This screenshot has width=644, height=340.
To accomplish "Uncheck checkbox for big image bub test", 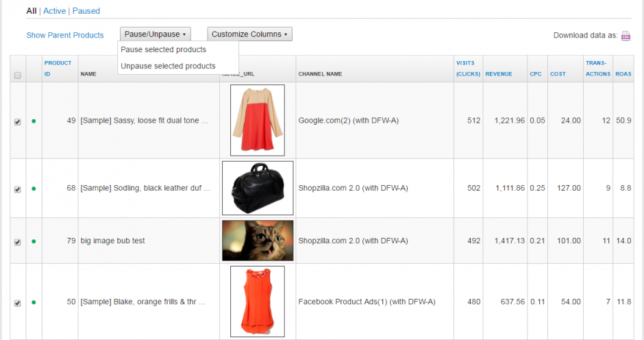I will pos(18,242).
